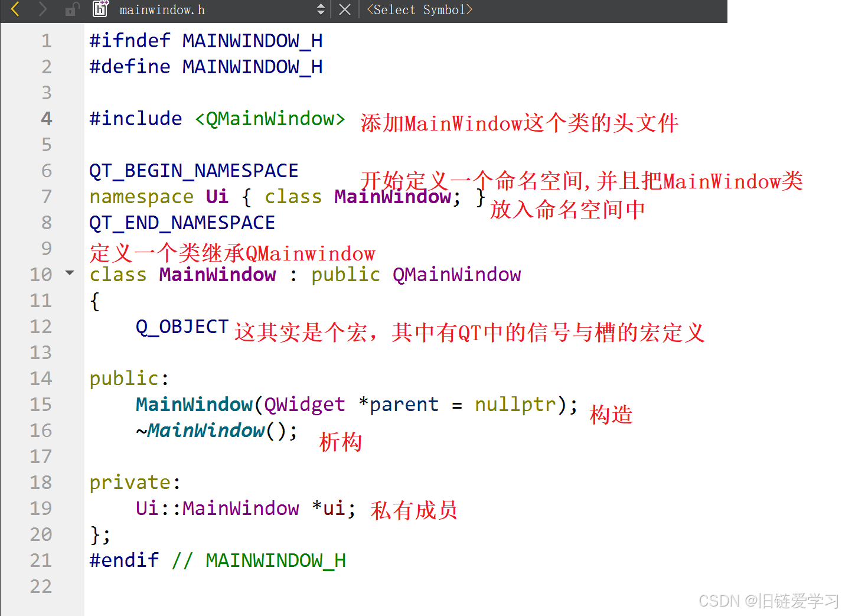
Task: Click the Ui namespace name on line 7
Action: coord(217,197)
